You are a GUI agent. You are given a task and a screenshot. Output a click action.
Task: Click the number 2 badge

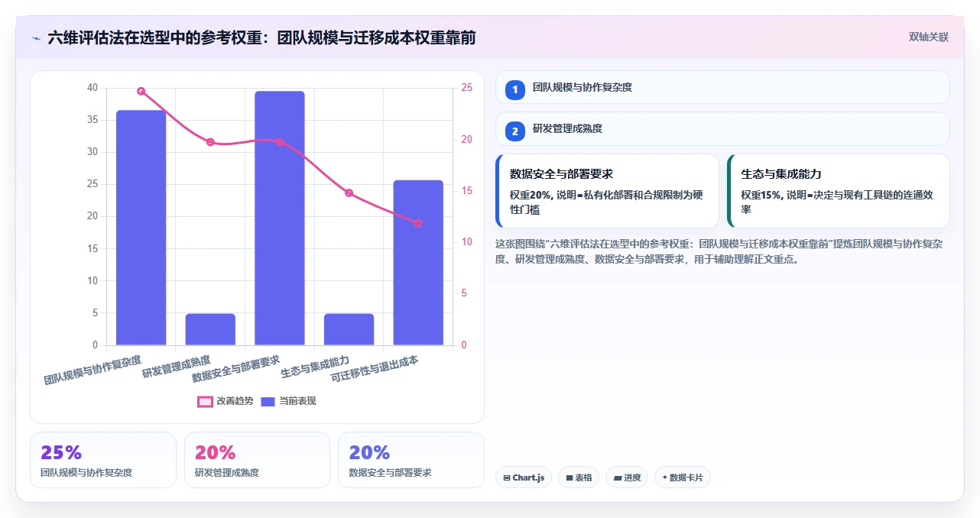click(x=515, y=131)
